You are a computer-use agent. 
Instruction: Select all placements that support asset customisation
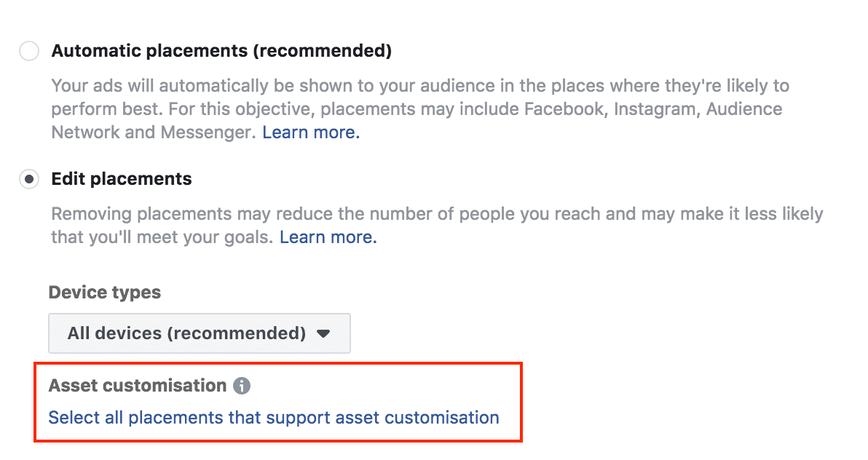[x=274, y=418]
